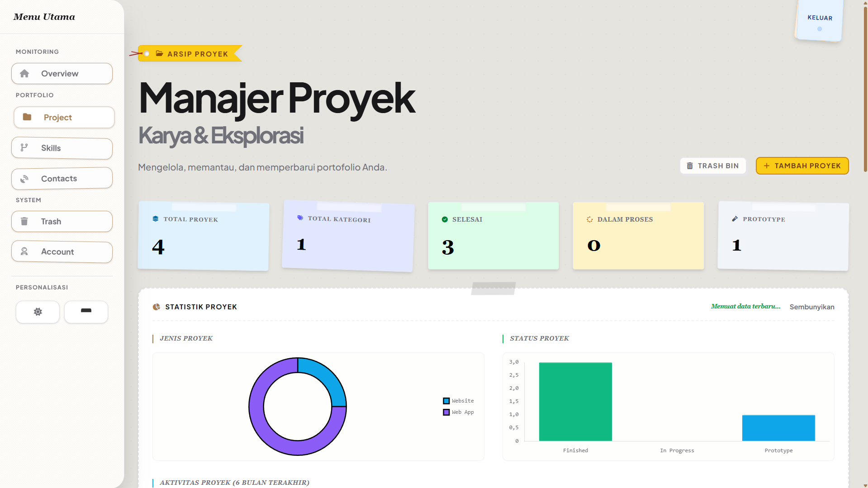Click the green checkmark icon on Selesai card

[444, 219]
